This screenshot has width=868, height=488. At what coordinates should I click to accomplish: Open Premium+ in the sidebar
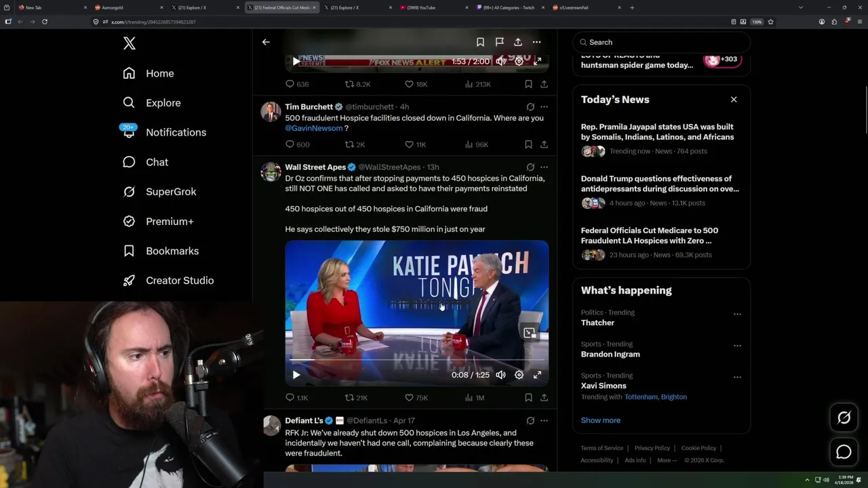[158, 221]
